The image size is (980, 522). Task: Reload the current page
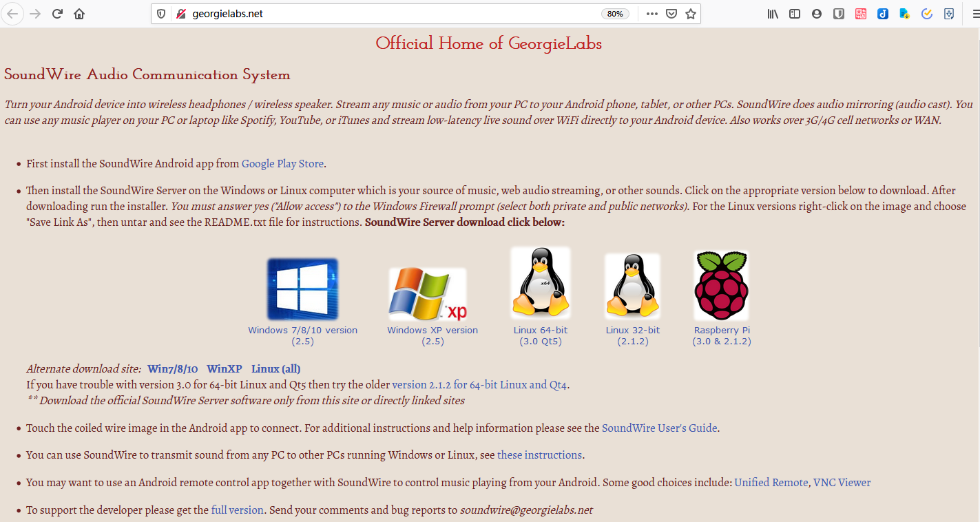click(x=58, y=14)
